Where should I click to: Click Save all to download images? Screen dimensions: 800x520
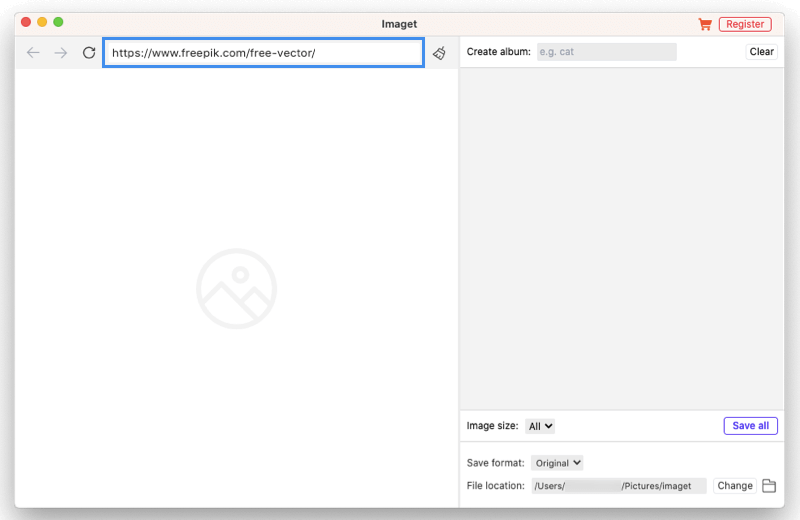coord(750,426)
